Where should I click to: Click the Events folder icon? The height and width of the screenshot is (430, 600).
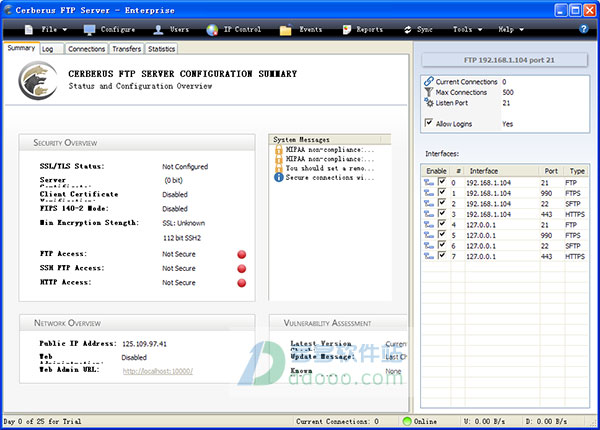(285, 30)
